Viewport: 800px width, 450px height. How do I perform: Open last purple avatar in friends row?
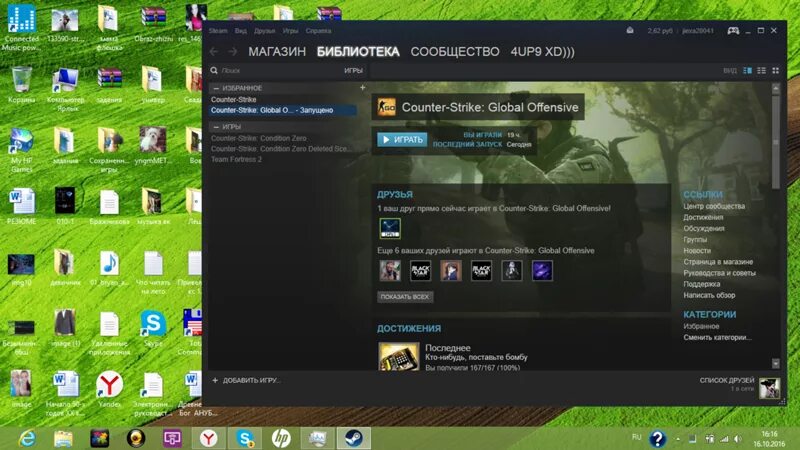542,270
